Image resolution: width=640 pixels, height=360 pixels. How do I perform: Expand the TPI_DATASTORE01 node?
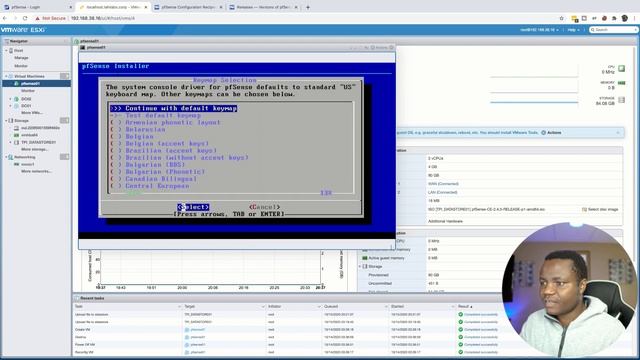pyautogui.click(x=11, y=142)
